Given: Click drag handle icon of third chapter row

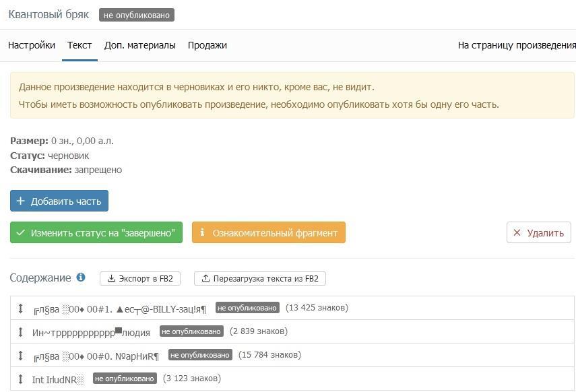Looking at the screenshot, I should click(x=20, y=356).
